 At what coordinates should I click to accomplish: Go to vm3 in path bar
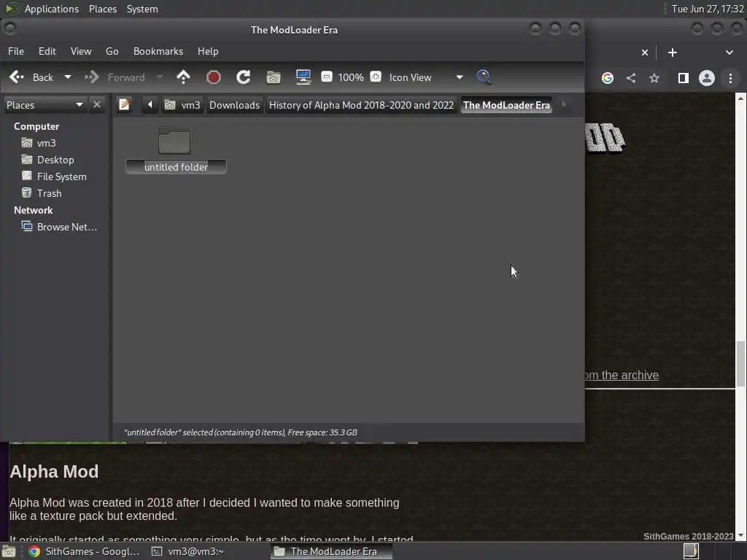[x=183, y=105]
